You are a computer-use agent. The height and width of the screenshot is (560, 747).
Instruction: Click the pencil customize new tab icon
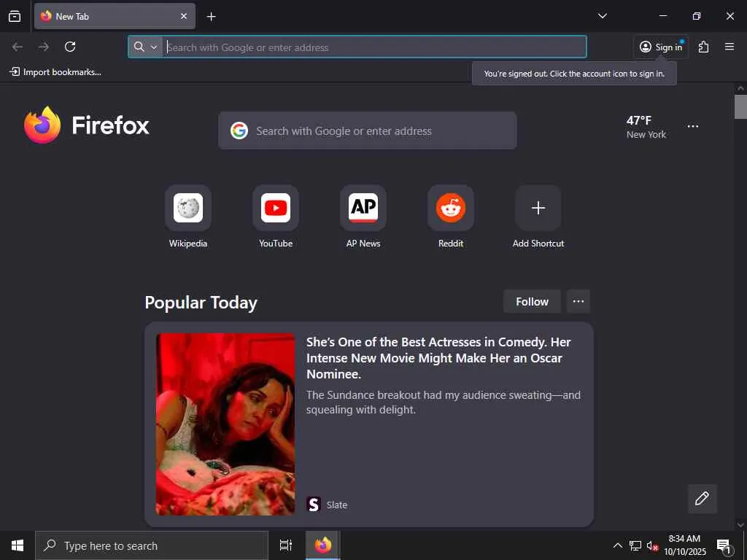pyautogui.click(x=702, y=499)
